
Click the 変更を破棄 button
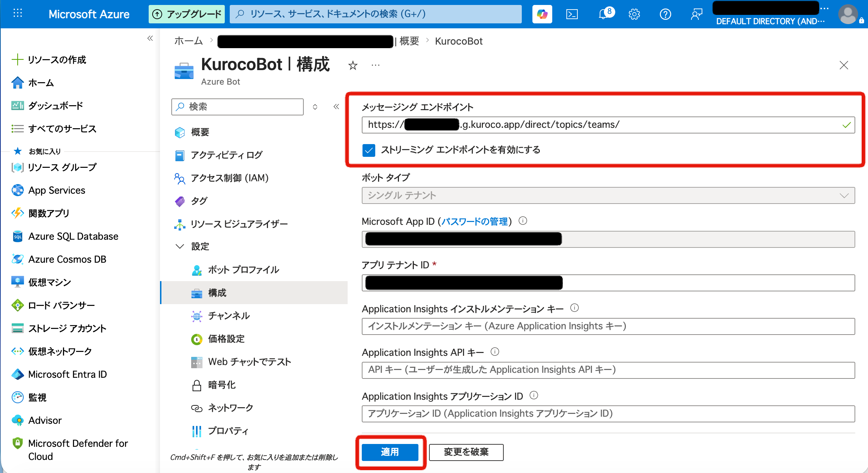(466, 452)
